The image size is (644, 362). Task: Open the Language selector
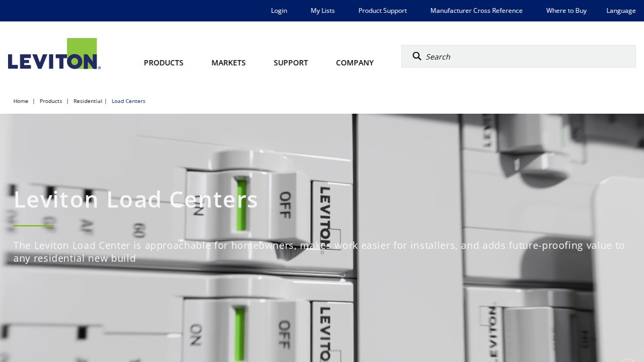coord(621,11)
